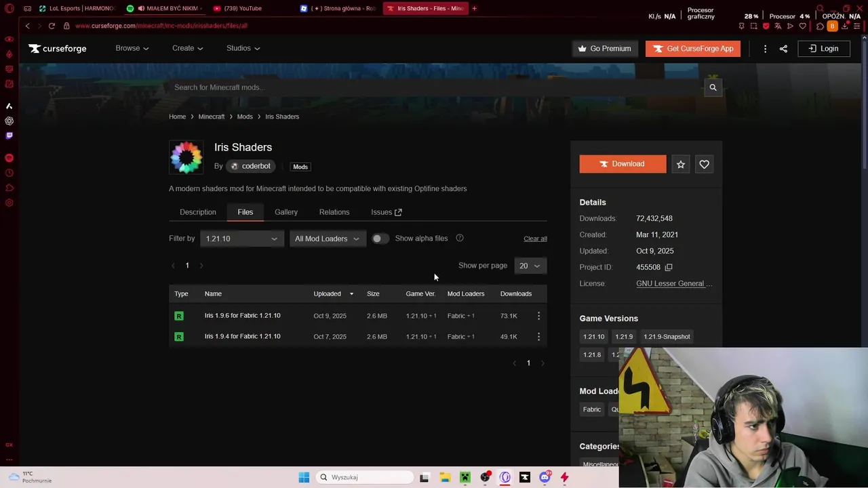Viewport: 868px width, 488px height.
Task: Expand the Create menu
Action: pos(188,48)
